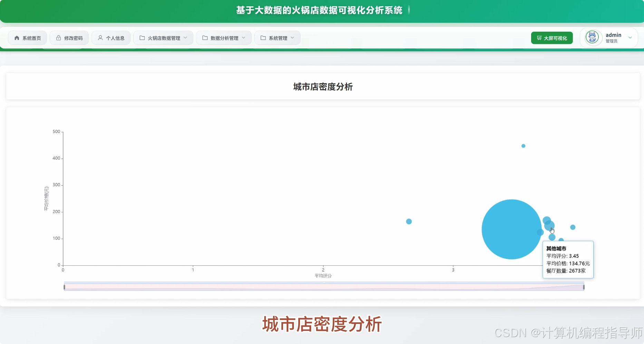
Task: Expand the 数据分析管理 dropdown chevron
Action: click(244, 38)
